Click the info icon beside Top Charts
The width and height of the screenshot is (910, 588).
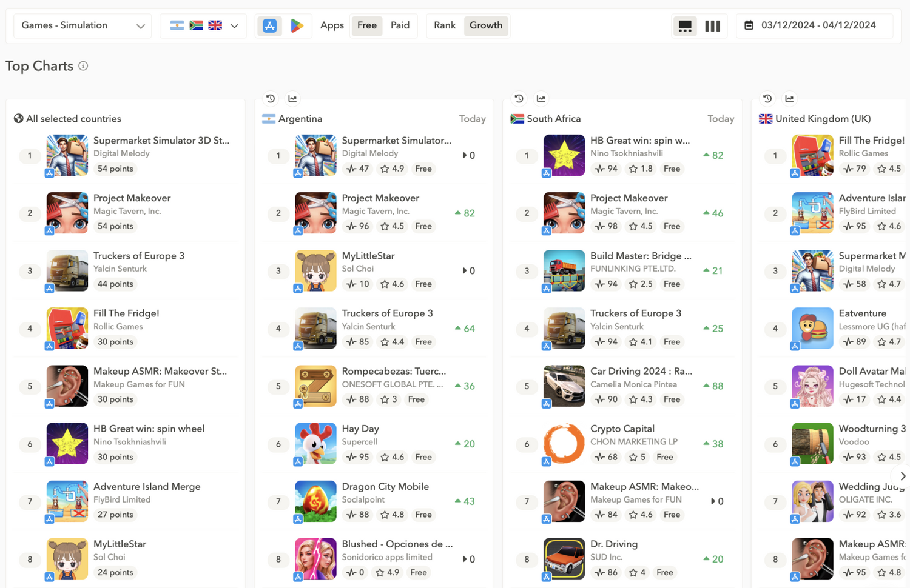coord(83,66)
